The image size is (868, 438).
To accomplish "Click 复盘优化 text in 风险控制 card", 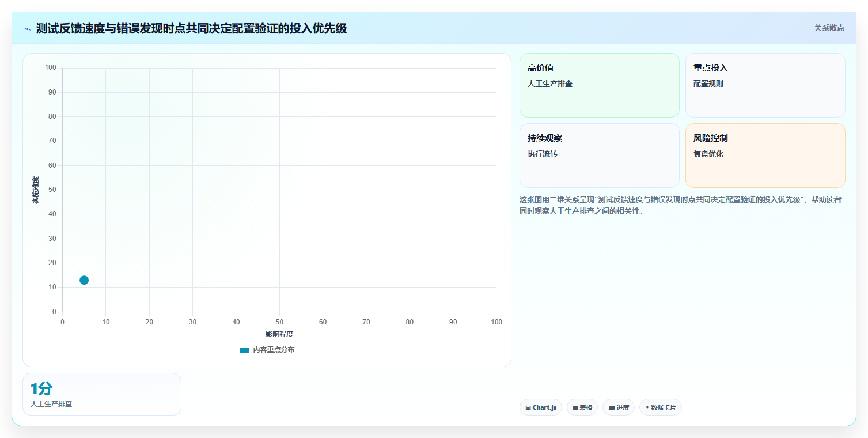I will tap(708, 154).
